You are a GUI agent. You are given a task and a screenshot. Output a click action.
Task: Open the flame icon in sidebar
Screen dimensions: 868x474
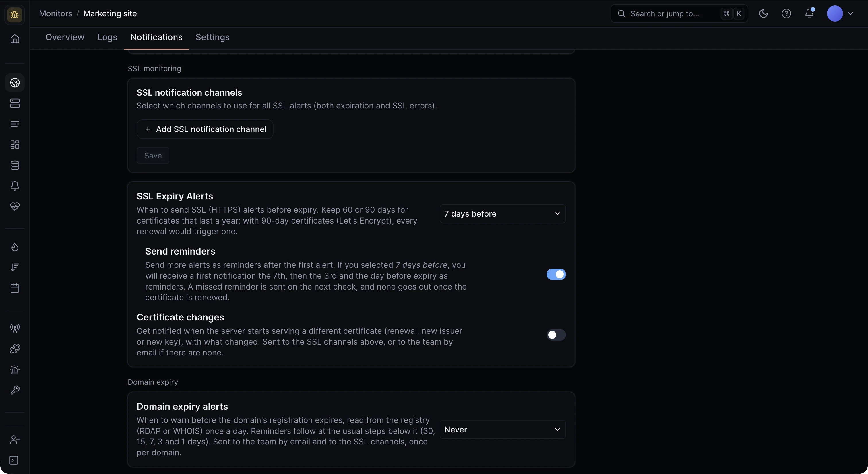(15, 247)
